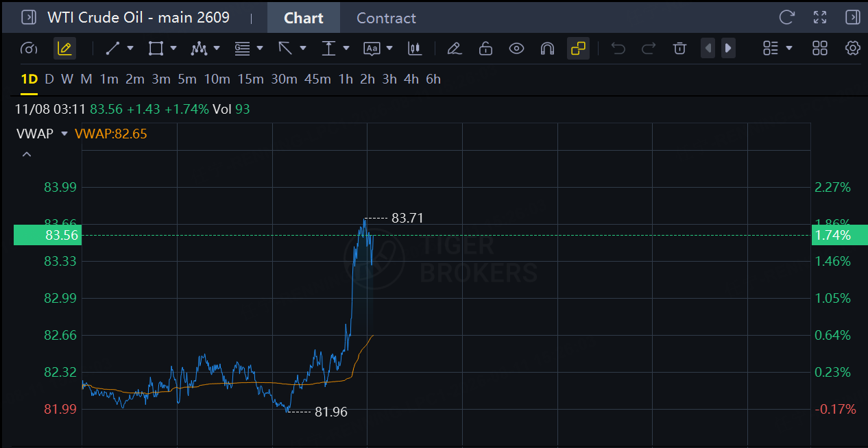Select the price range measure tool

(x=328, y=48)
